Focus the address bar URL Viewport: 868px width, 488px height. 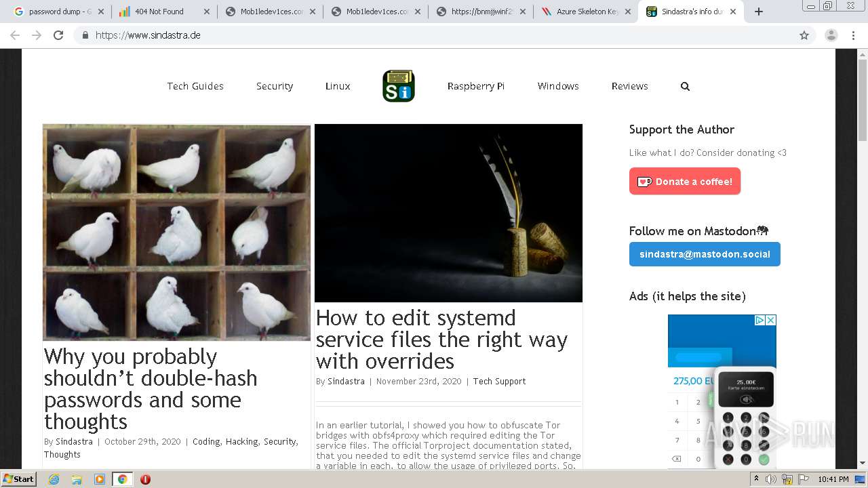point(148,35)
